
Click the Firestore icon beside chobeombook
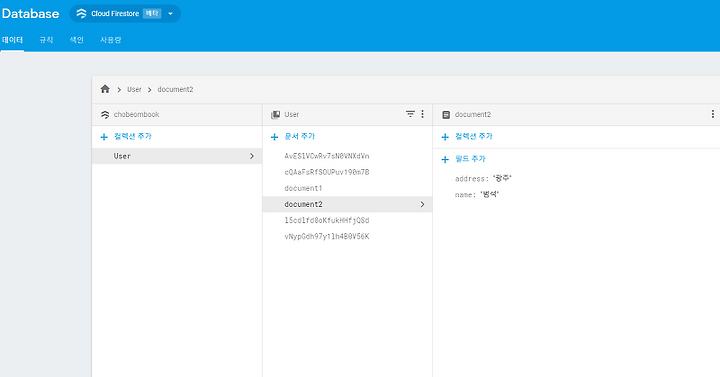click(x=105, y=115)
